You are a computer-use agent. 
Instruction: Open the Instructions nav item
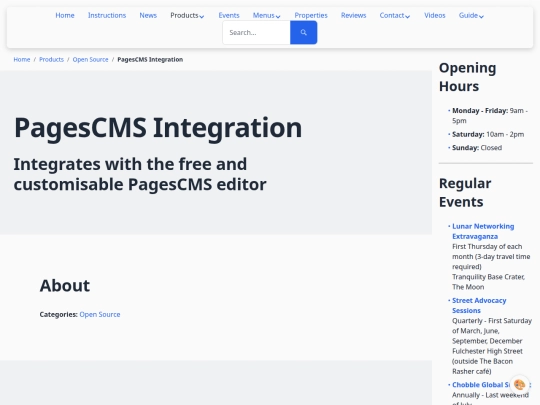pyautogui.click(x=107, y=15)
